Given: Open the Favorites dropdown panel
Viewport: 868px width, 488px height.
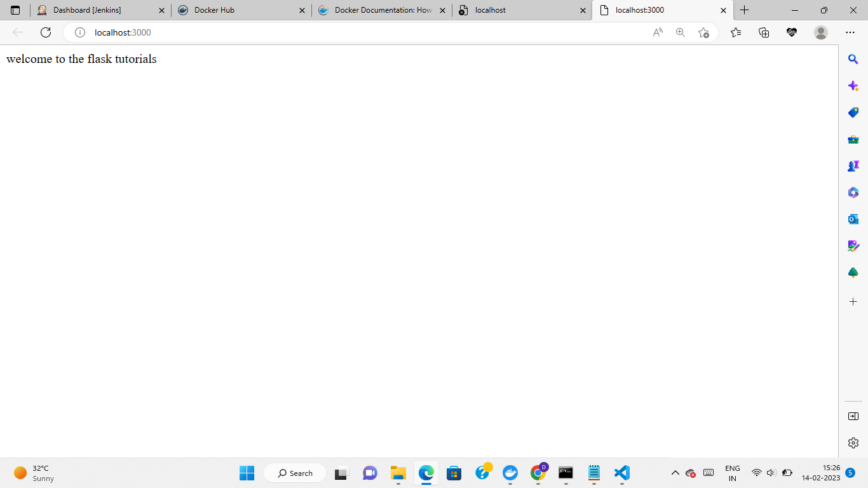Looking at the screenshot, I should [x=735, y=32].
